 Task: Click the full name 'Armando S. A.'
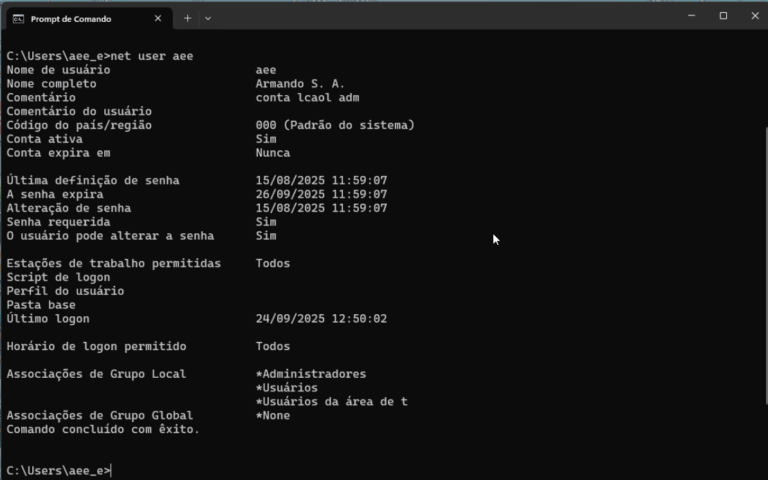[300, 83]
